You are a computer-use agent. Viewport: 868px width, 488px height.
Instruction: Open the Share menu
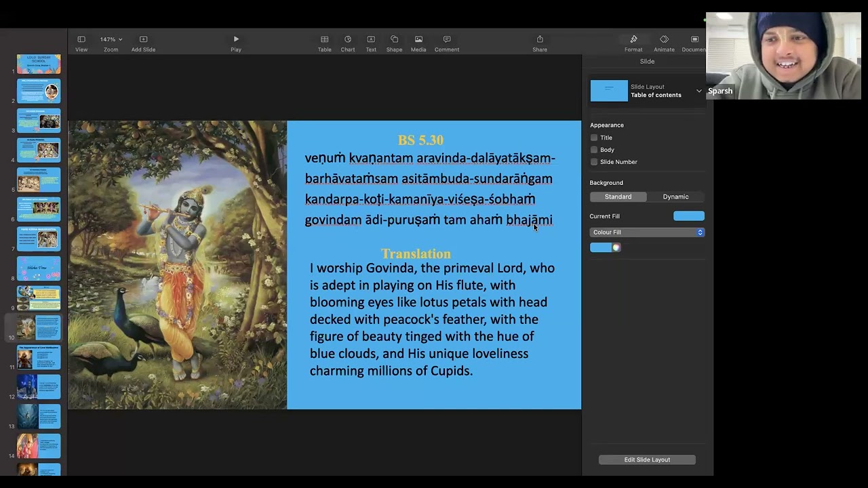[x=540, y=39]
